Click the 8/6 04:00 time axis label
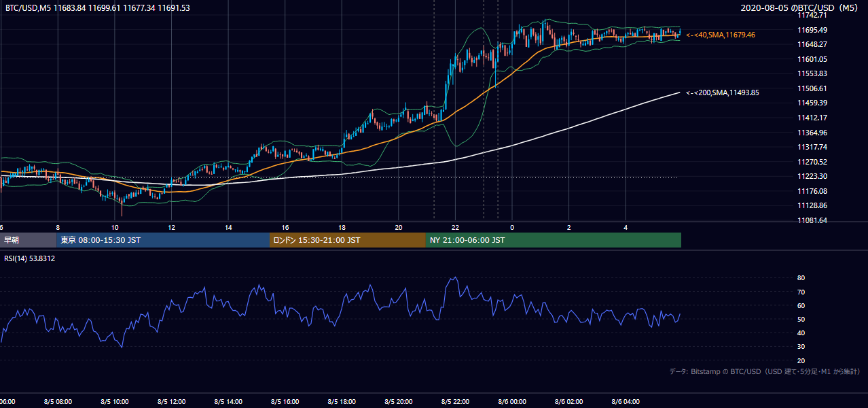The image size is (868, 408). tap(626, 402)
